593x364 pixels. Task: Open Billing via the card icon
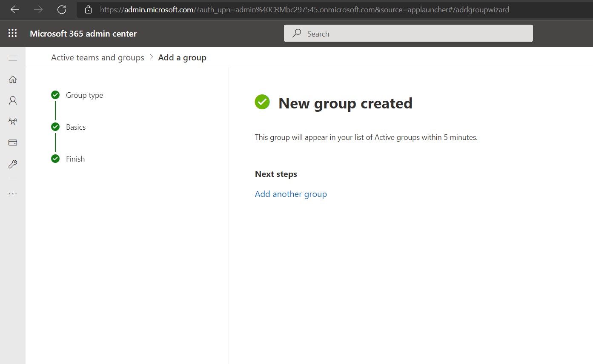coord(13,143)
